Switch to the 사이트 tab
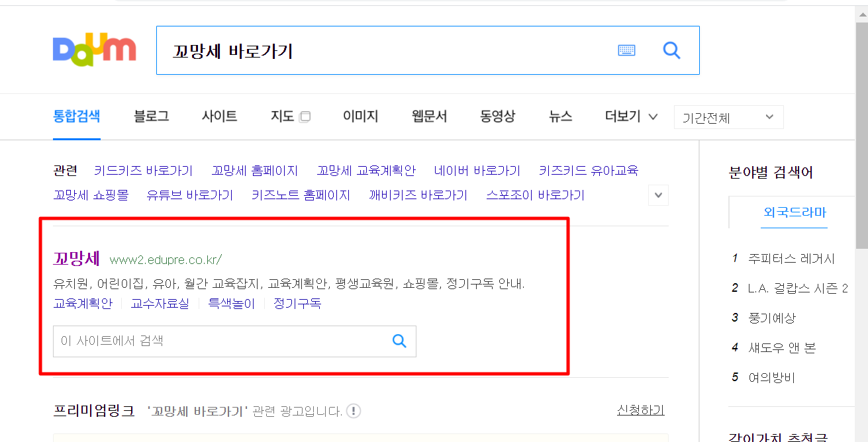The width and height of the screenshot is (868, 442). (220, 116)
